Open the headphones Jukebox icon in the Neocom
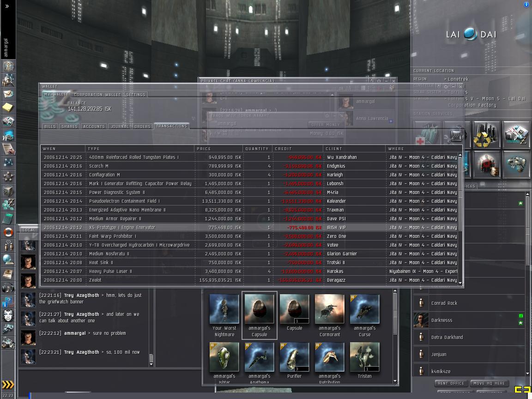Viewport: 532px width, 399px height. (x=8, y=288)
